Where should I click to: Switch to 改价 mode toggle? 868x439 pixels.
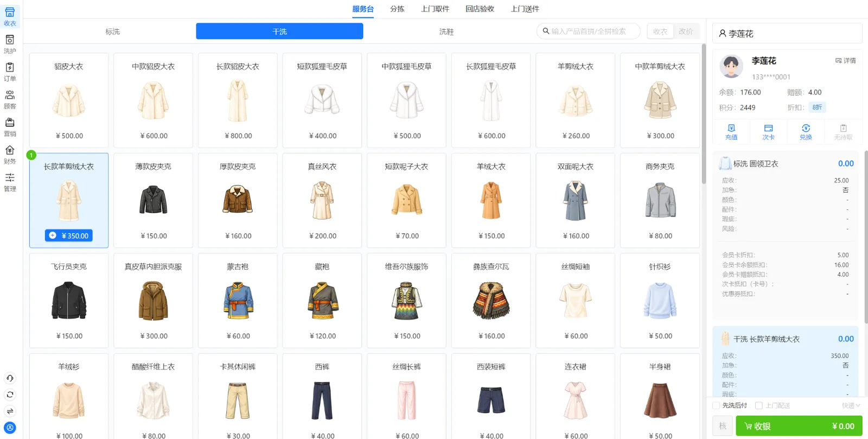tap(686, 31)
